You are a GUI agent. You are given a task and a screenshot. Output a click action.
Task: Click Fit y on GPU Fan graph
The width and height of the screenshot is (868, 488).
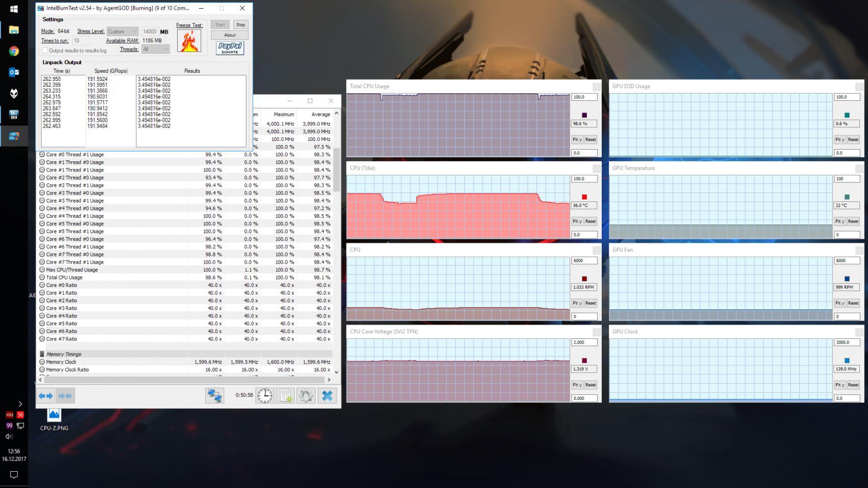pos(839,303)
